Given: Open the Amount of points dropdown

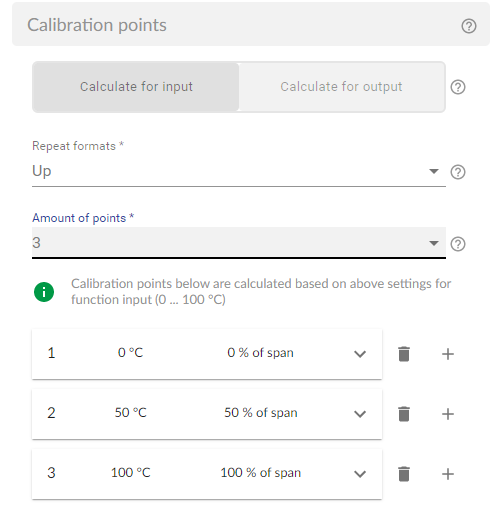Looking at the screenshot, I should [239, 243].
